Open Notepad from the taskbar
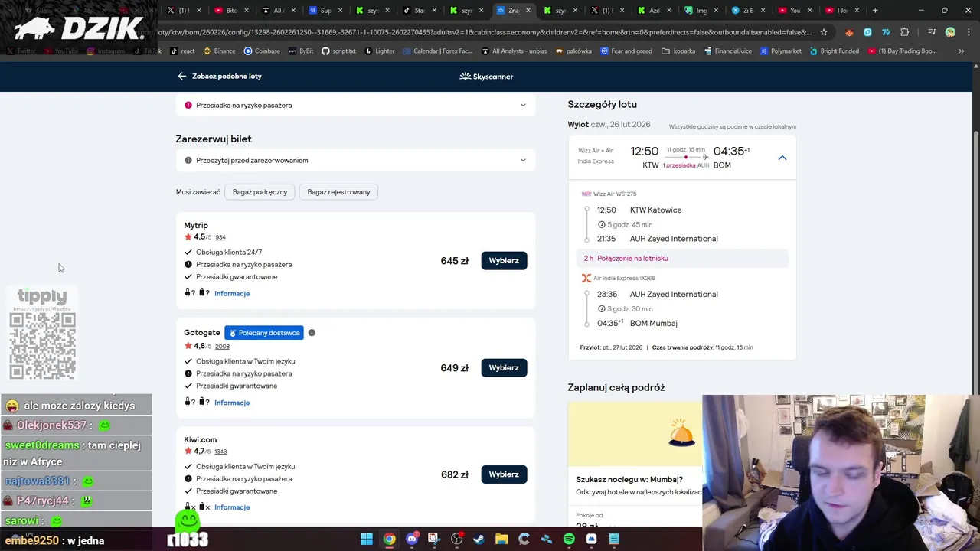Viewport: 980px width, 551px height. tap(614, 540)
